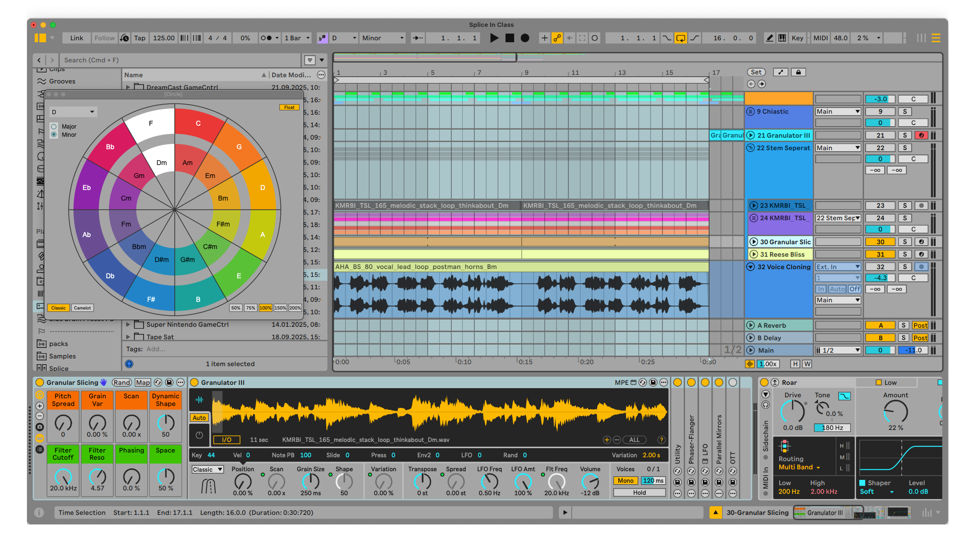Click the Arrangement Record button

point(525,38)
